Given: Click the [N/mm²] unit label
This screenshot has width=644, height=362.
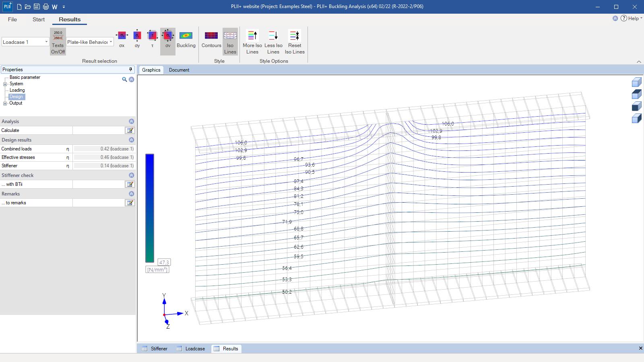Looking at the screenshot, I should coord(157,270).
